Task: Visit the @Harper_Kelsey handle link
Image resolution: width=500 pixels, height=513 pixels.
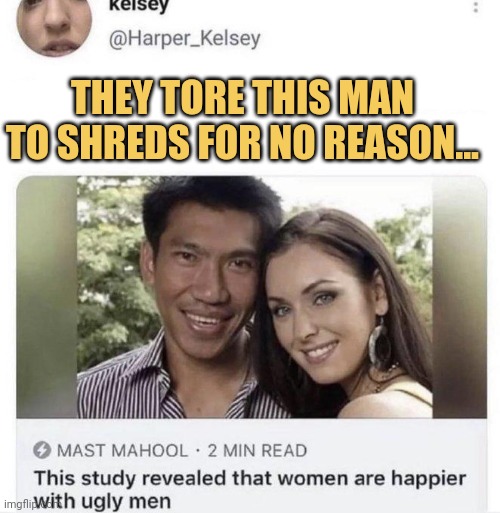Action: (x=184, y=39)
